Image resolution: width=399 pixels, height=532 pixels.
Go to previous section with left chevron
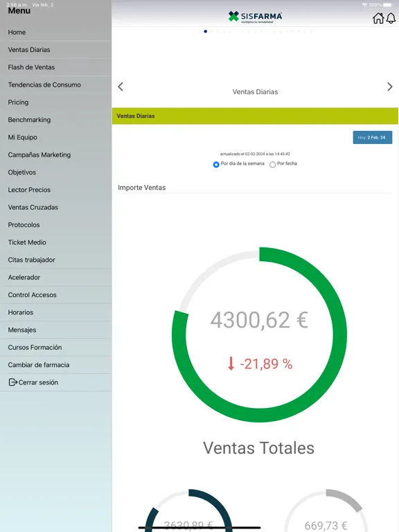(121, 87)
